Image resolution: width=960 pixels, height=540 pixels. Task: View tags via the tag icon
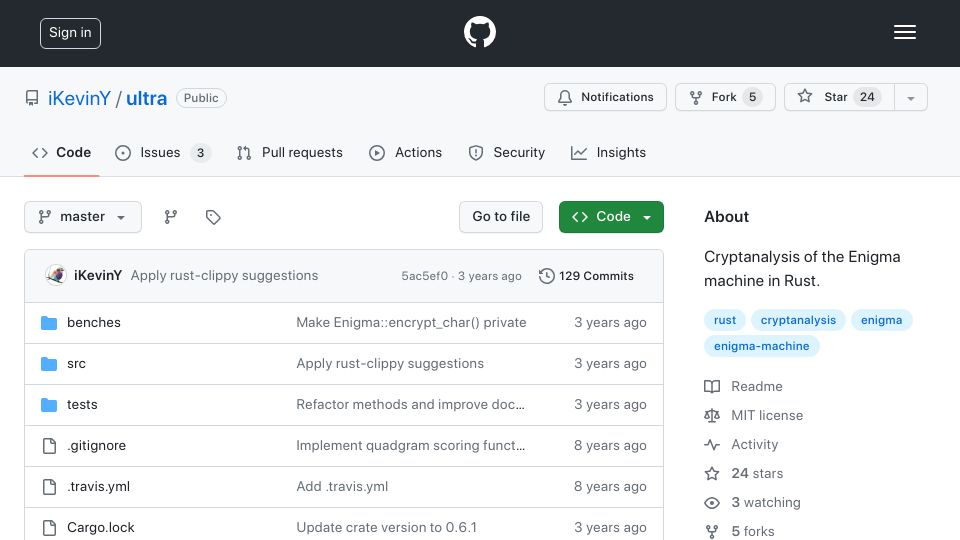click(212, 217)
